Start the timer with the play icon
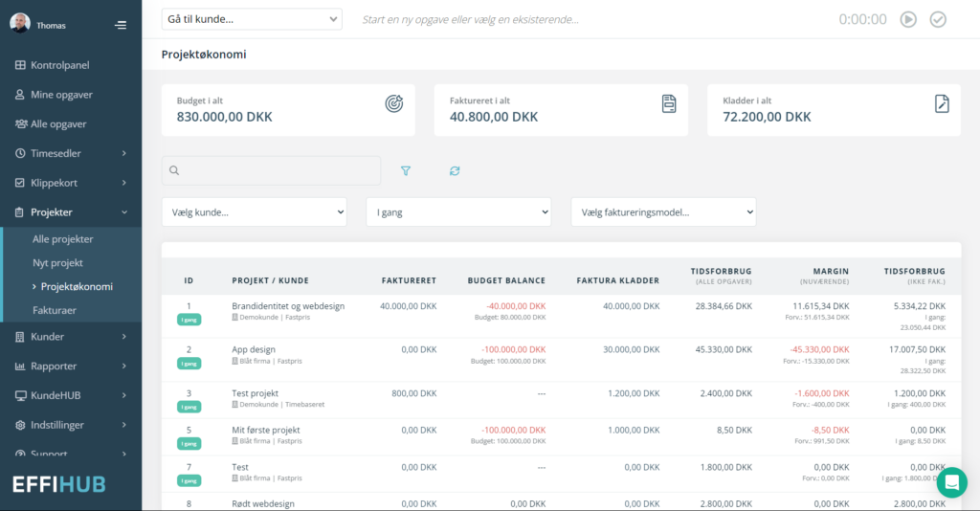This screenshot has height=511, width=980. click(x=907, y=19)
